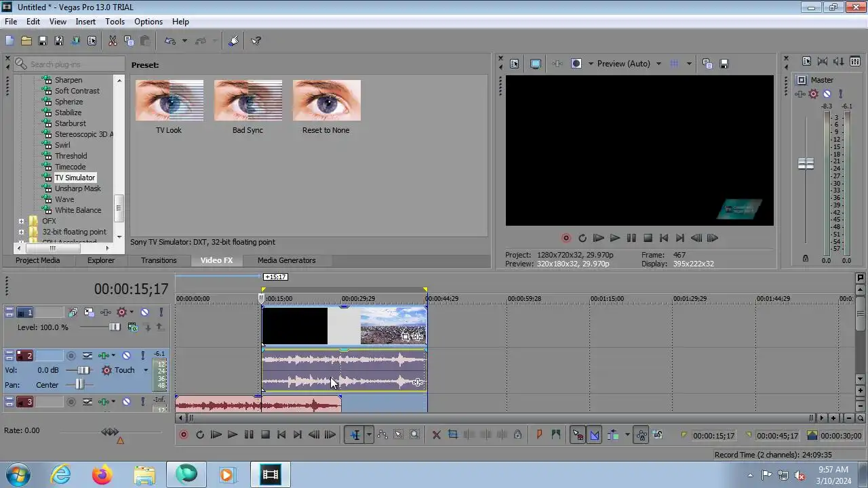
Task: Copy snapshot to clipboard in the preview toolbar
Action: (707, 64)
